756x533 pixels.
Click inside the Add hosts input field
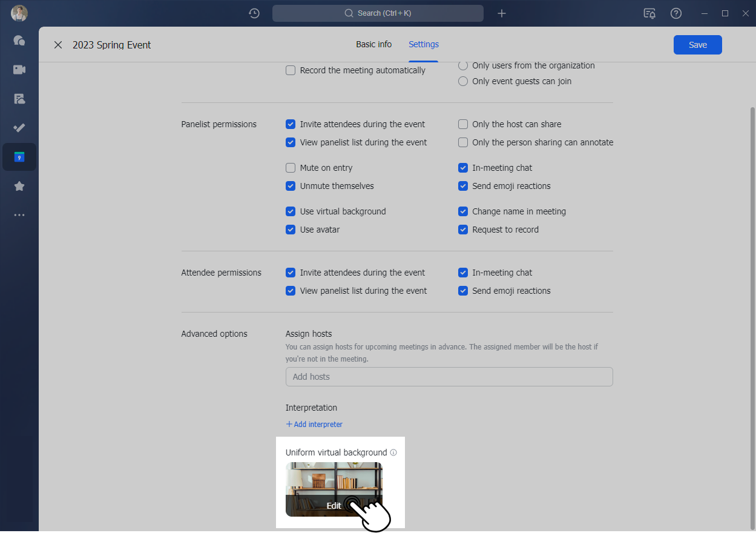[449, 376]
